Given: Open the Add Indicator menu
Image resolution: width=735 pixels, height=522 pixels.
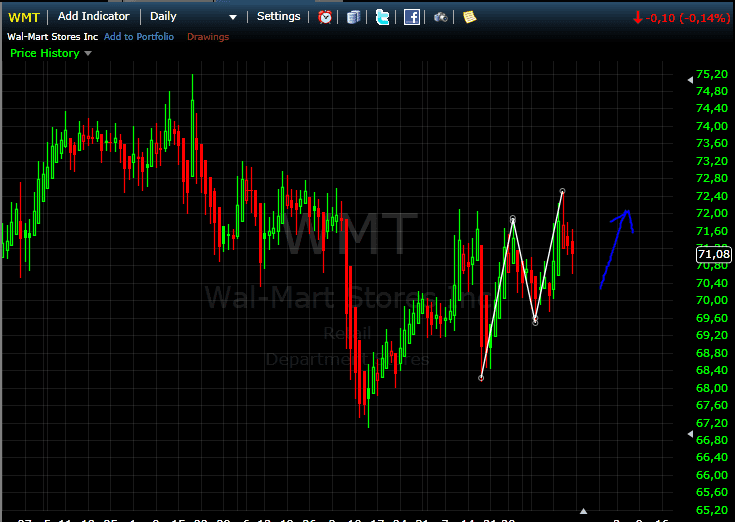Looking at the screenshot, I should 94,16.
